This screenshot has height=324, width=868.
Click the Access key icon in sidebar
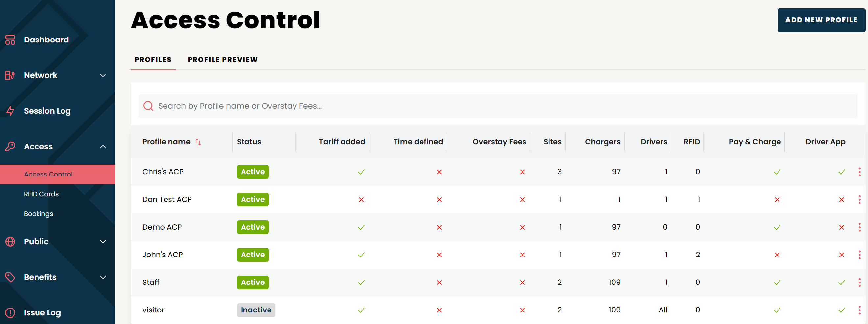(x=10, y=146)
